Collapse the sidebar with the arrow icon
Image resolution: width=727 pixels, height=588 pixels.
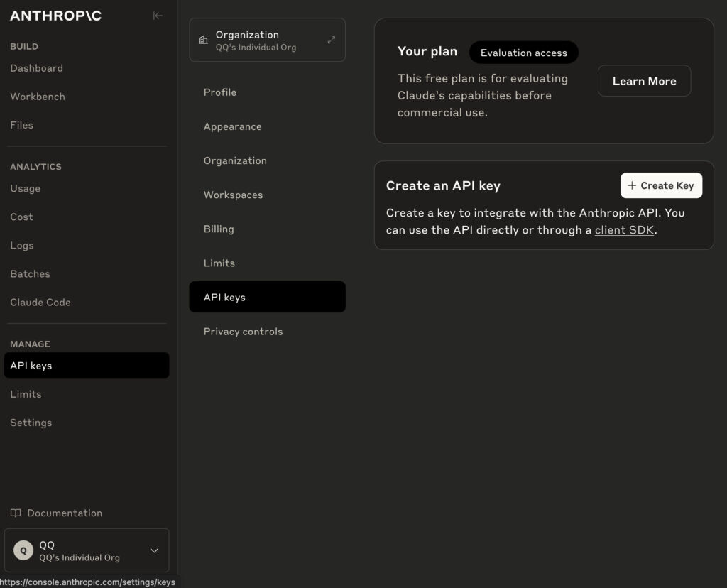[x=158, y=16]
